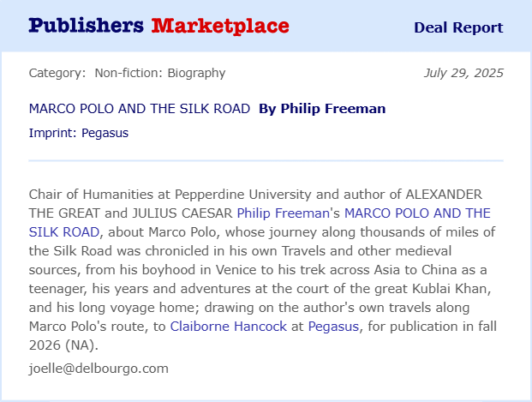Select the By Philip Freeman author name
532x402 pixels.
click(322, 109)
